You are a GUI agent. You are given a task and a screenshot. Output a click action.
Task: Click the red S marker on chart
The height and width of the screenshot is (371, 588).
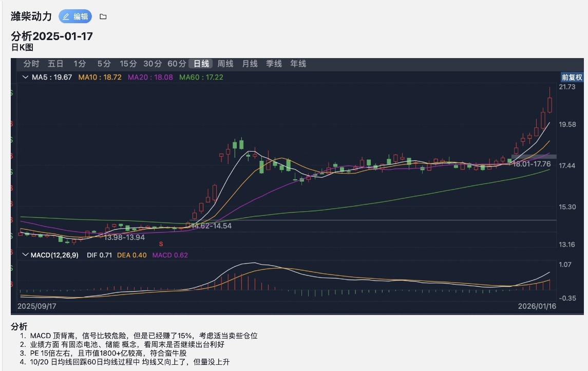pos(161,244)
